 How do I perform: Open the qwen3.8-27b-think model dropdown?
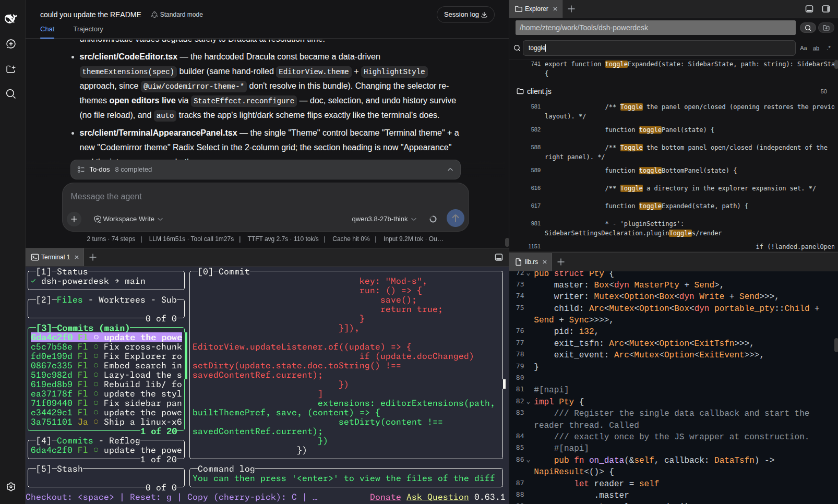tap(384, 219)
